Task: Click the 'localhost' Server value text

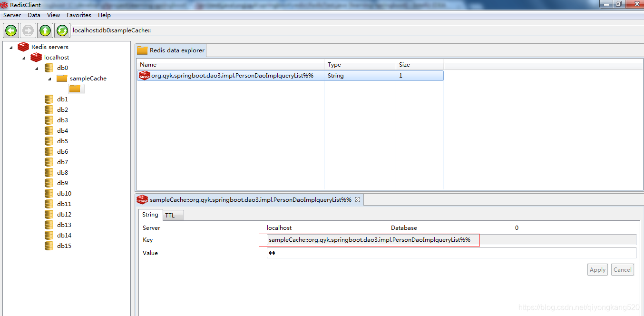Action: [279, 228]
